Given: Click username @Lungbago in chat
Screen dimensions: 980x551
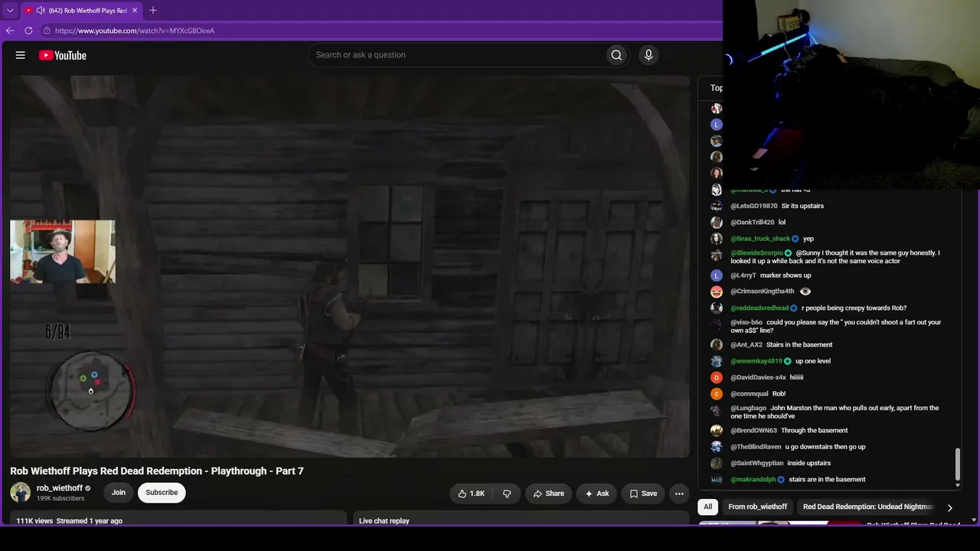Looking at the screenshot, I should click(x=749, y=408).
